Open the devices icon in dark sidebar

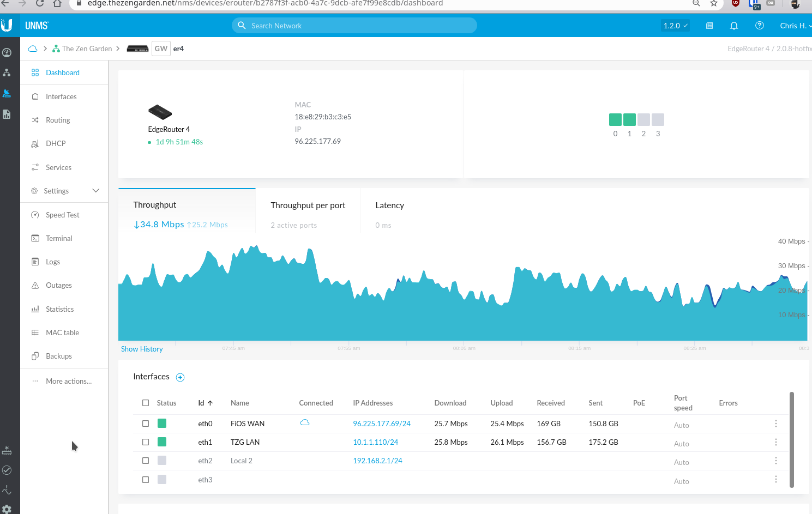[x=7, y=93]
